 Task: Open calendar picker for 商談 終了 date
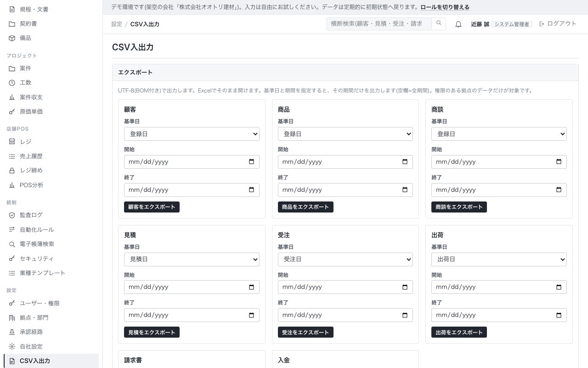click(559, 190)
